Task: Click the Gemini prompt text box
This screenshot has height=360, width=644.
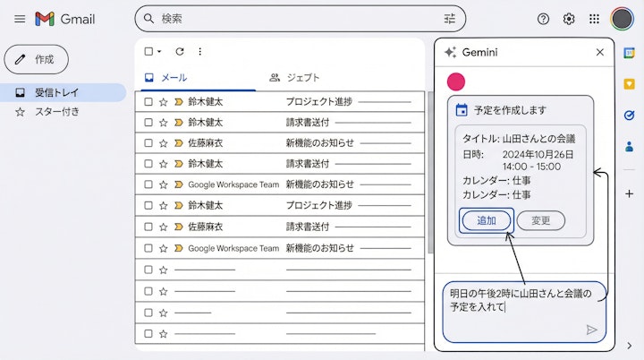Action: tap(524, 312)
